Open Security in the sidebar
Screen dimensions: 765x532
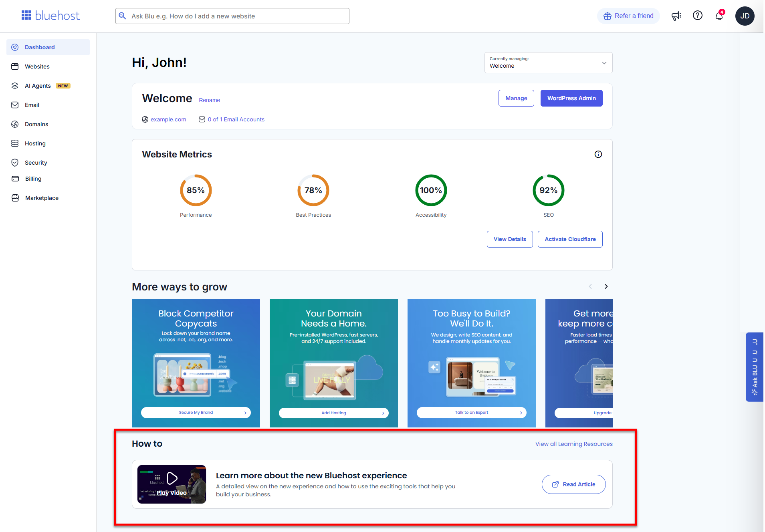click(48, 163)
